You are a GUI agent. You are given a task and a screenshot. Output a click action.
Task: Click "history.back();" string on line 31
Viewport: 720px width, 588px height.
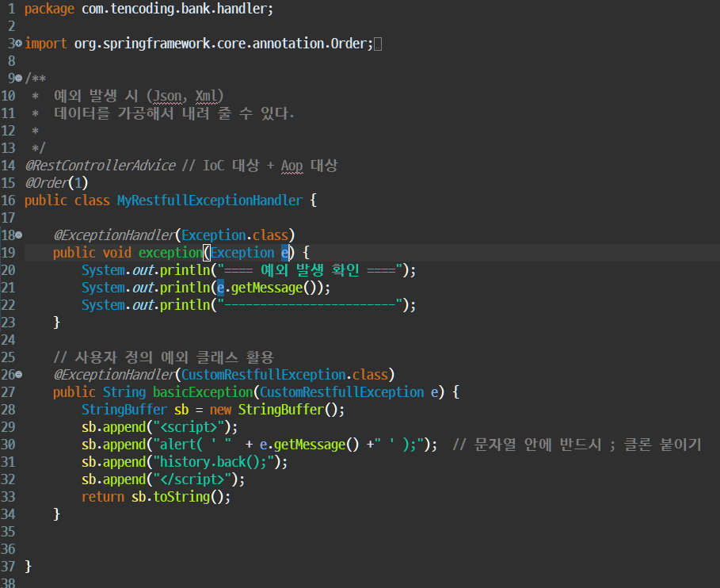[214, 462]
